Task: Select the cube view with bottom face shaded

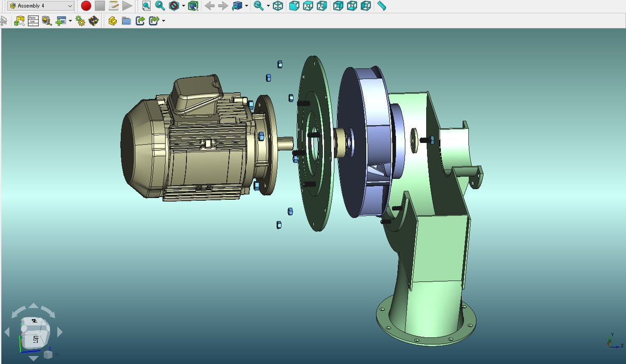Action: coord(352,6)
